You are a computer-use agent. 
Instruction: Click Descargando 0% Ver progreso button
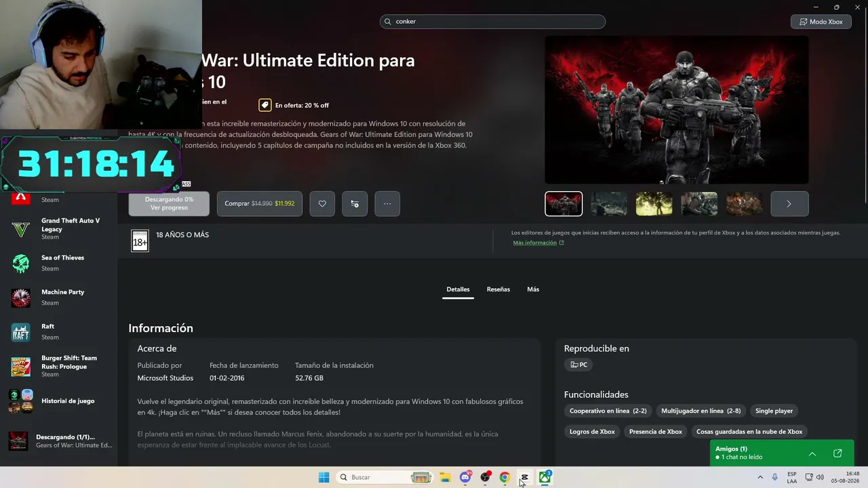(169, 203)
